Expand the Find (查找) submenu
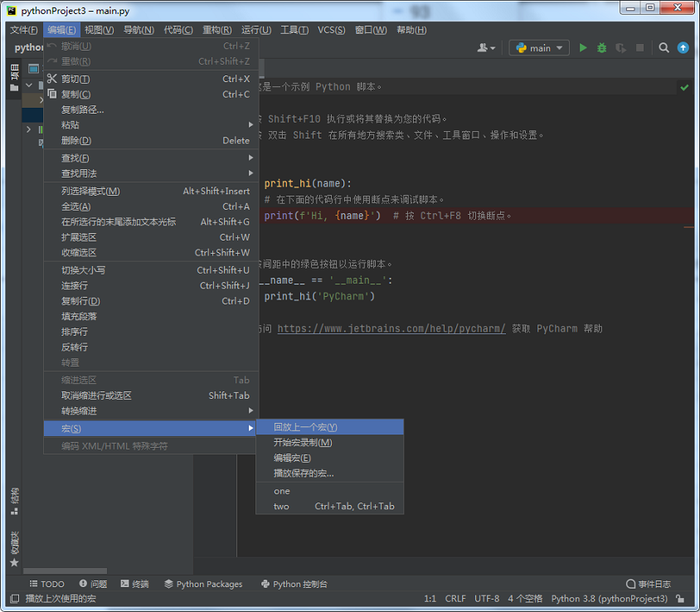Screen dimensions: 700x612 (x=151, y=158)
